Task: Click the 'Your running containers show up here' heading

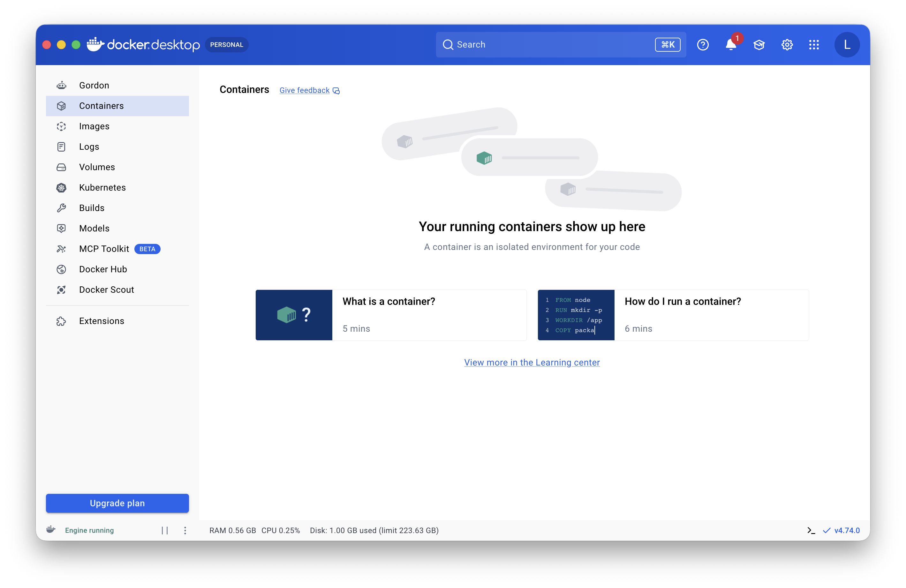Action: coord(532,226)
